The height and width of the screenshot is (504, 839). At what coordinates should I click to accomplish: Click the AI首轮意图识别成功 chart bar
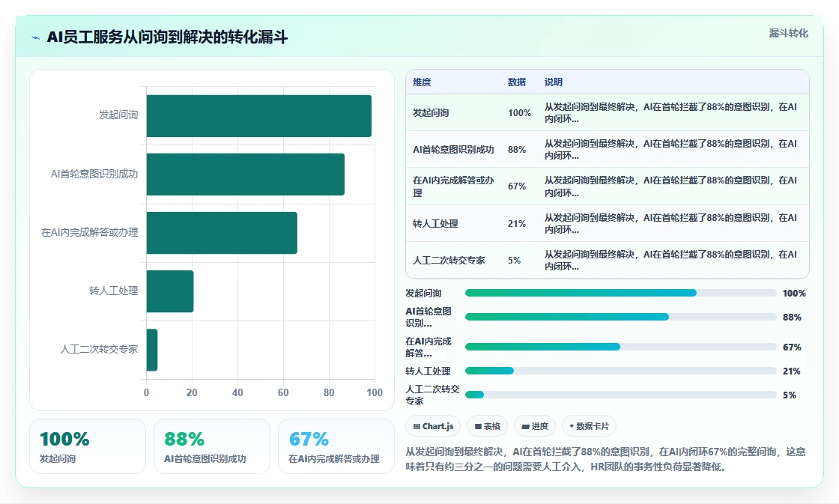[x=246, y=174]
